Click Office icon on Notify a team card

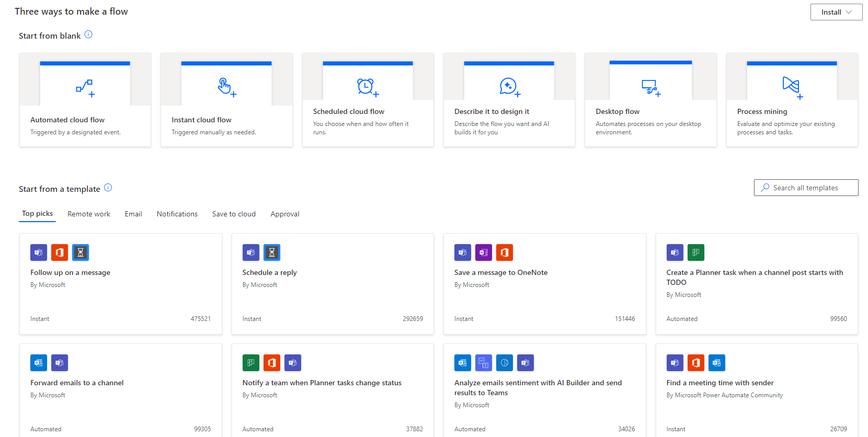272,363
